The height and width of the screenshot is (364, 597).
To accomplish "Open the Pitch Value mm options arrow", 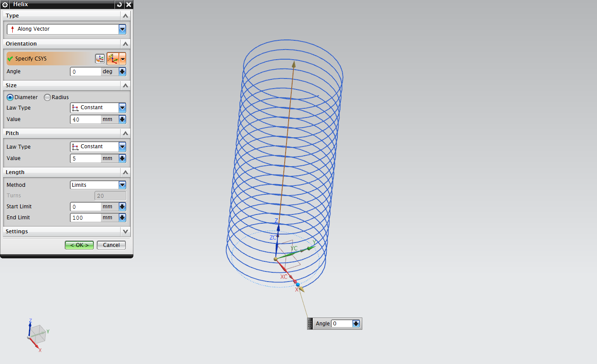I will (x=122, y=158).
